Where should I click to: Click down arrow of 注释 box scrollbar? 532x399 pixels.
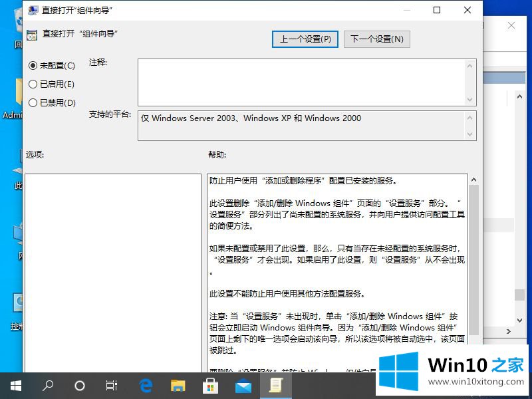click(x=470, y=99)
